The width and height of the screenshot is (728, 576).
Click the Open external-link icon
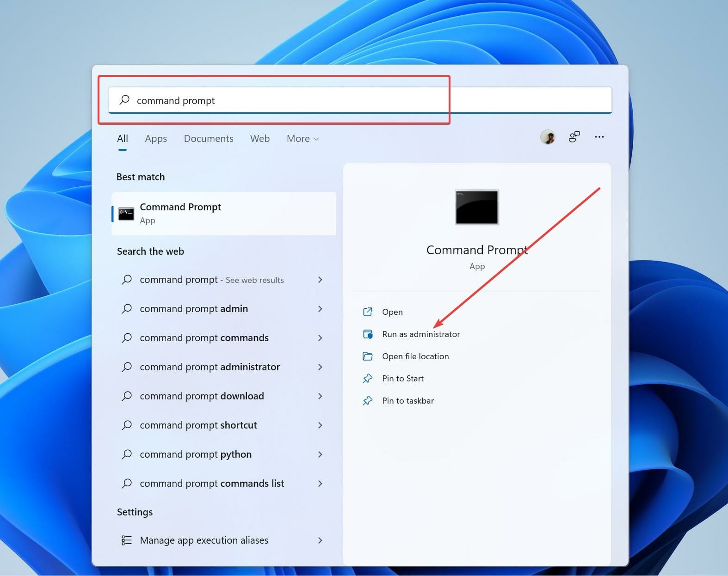pyautogui.click(x=368, y=312)
